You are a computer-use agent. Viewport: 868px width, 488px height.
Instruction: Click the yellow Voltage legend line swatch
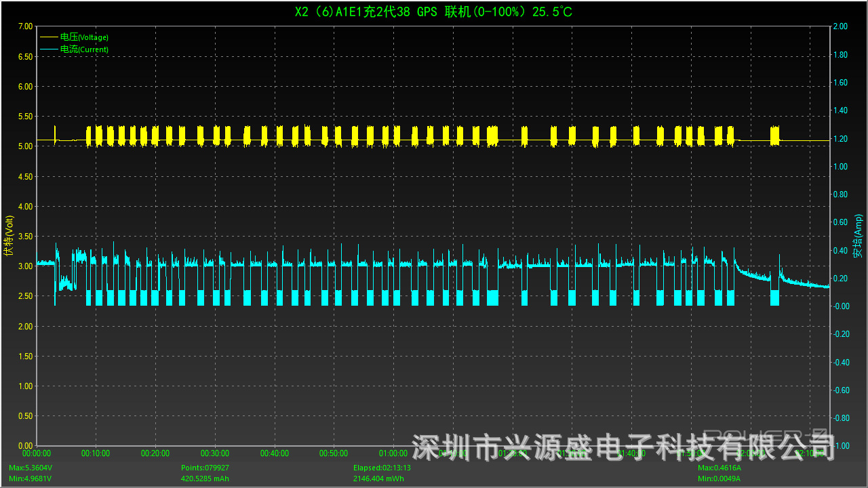click(49, 37)
